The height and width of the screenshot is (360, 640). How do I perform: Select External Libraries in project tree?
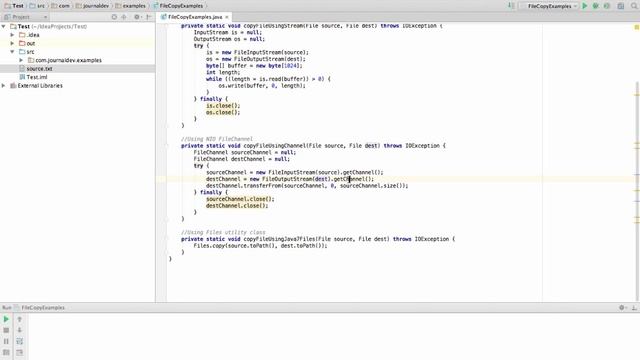tap(36, 86)
